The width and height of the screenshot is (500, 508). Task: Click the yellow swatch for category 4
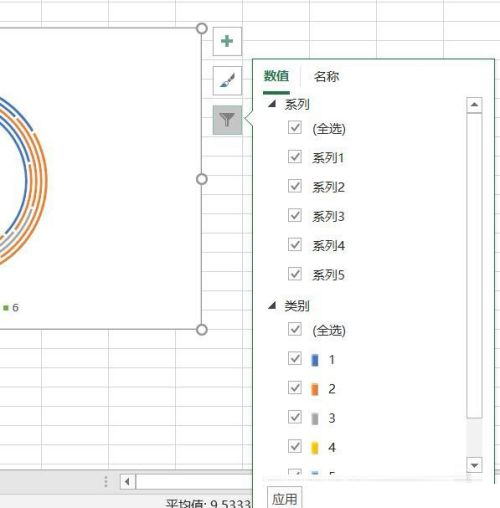coord(315,448)
